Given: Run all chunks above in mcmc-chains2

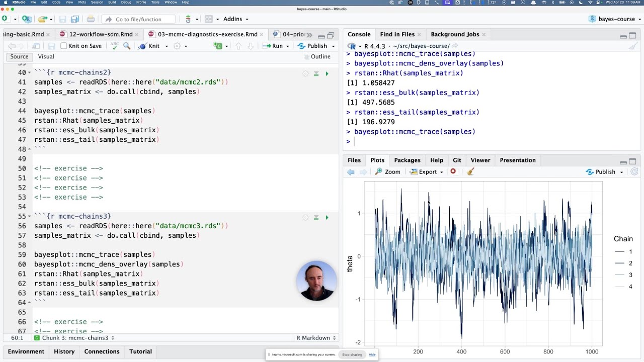Looking at the screenshot, I should point(316,74).
